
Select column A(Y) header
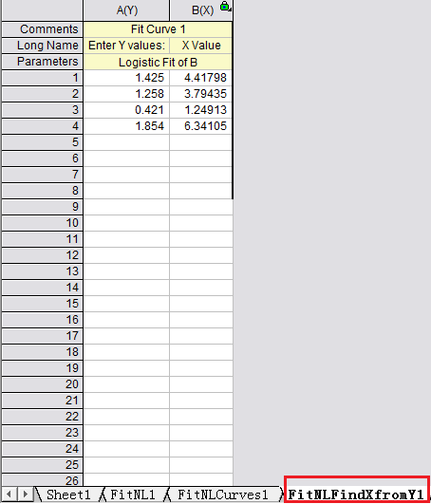[126, 10]
